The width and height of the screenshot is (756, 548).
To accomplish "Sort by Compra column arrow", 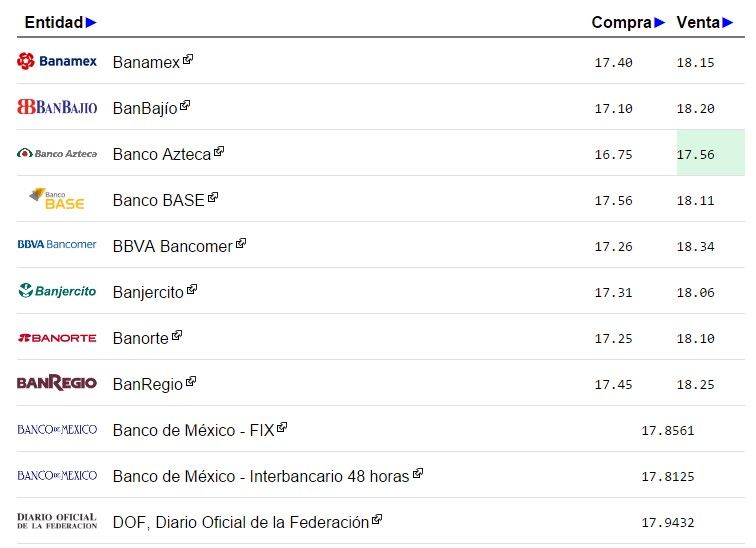I will point(660,22).
